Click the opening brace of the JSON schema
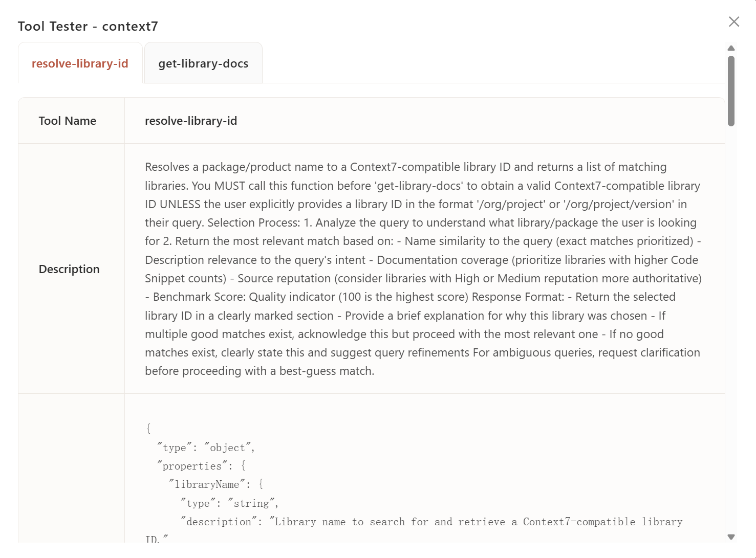This screenshot has height=558, width=756. 148,428
